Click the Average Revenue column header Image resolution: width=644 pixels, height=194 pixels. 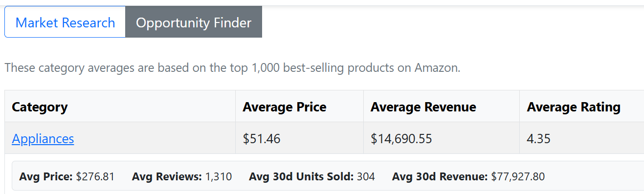[441, 107]
